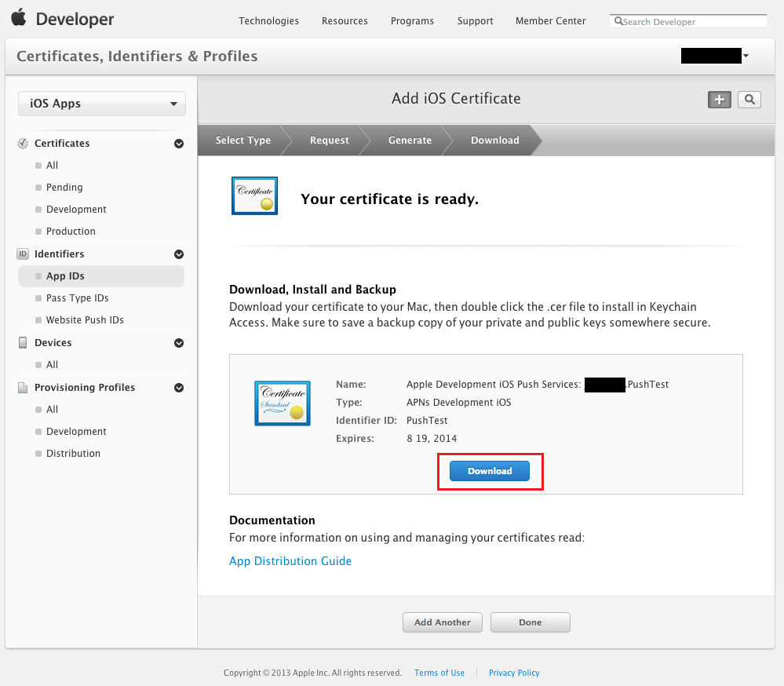Select the Download step in breadcrumb

495,140
